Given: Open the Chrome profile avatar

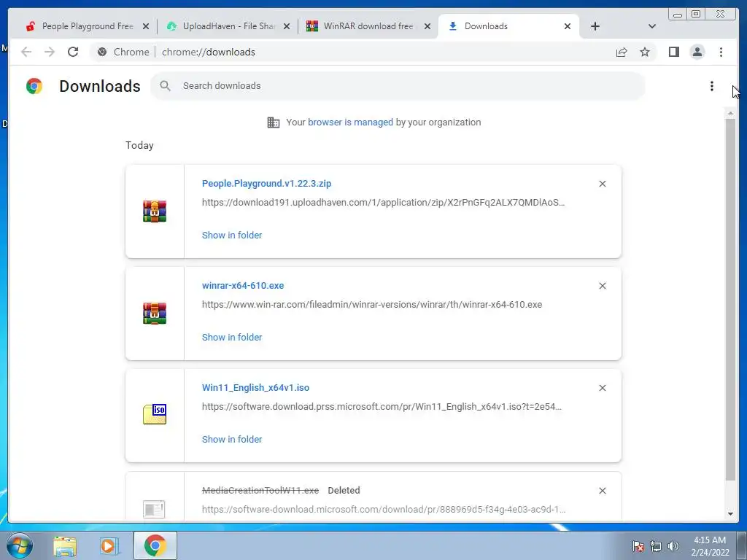Looking at the screenshot, I should pyautogui.click(x=697, y=52).
